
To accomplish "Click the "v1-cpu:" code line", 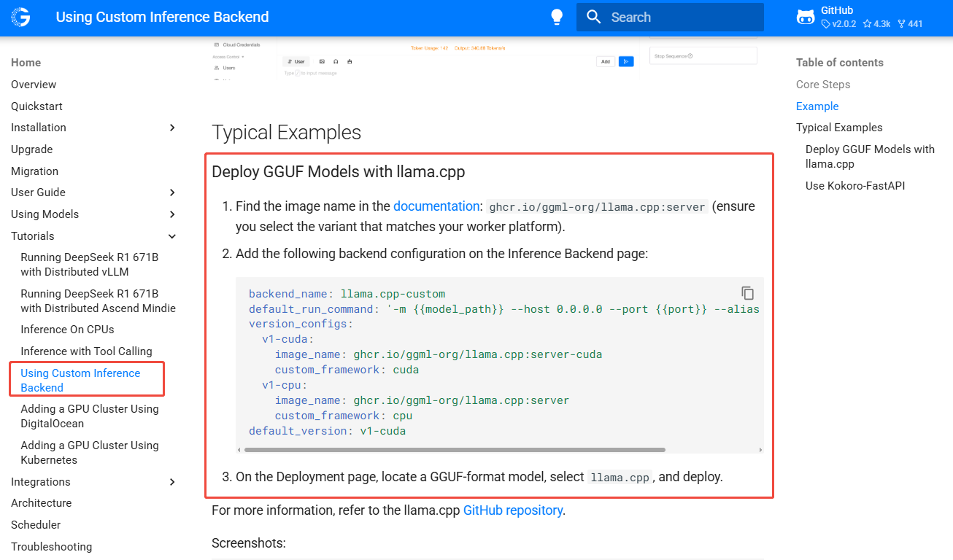I will pos(285,385).
